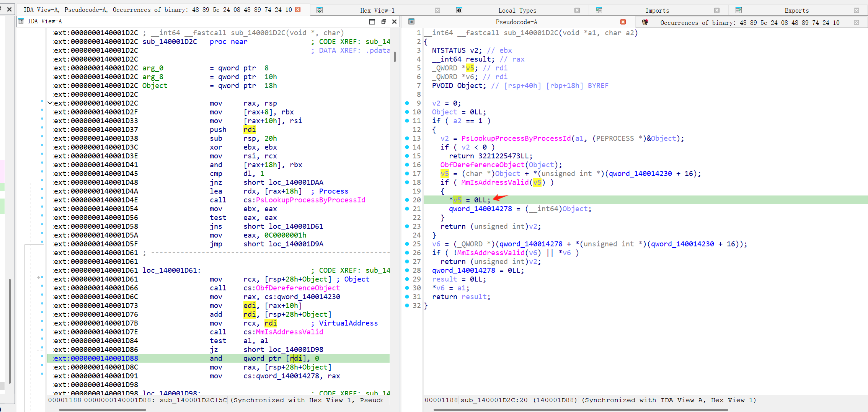Image resolution: width=868 pixels, height=412 pixels.
Task: Toggle breakpoint dot at address 140001D4E call
Action: click(x=42, y=198)
